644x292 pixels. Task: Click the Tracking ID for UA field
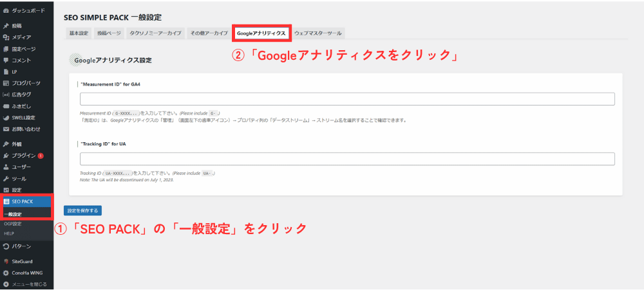(347, 159)
